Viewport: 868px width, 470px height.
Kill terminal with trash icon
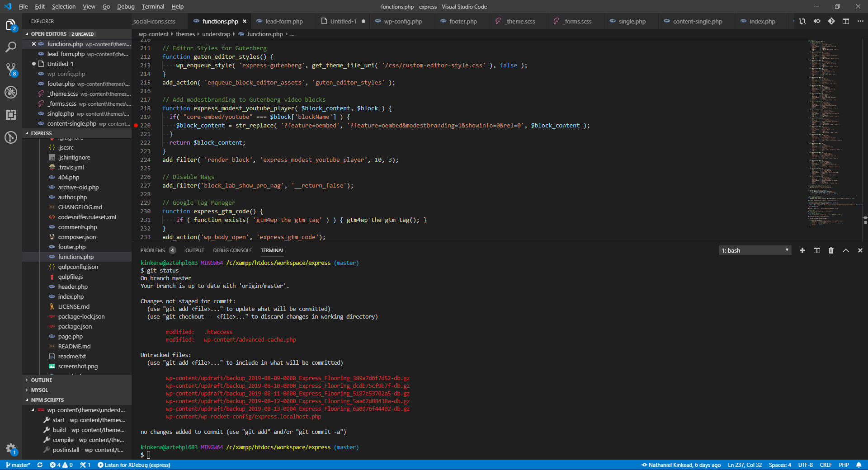coord(831,250)
